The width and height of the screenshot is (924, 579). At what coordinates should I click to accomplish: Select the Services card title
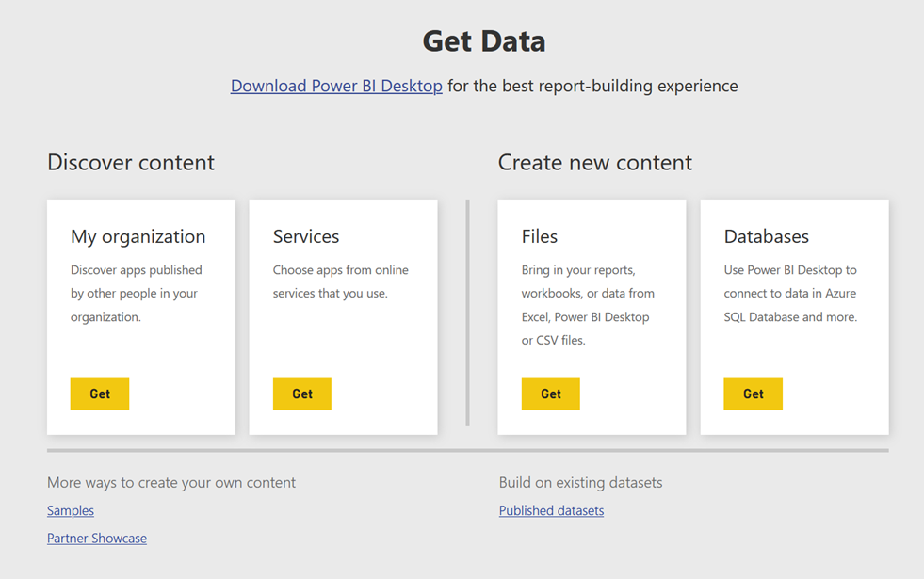306,237
